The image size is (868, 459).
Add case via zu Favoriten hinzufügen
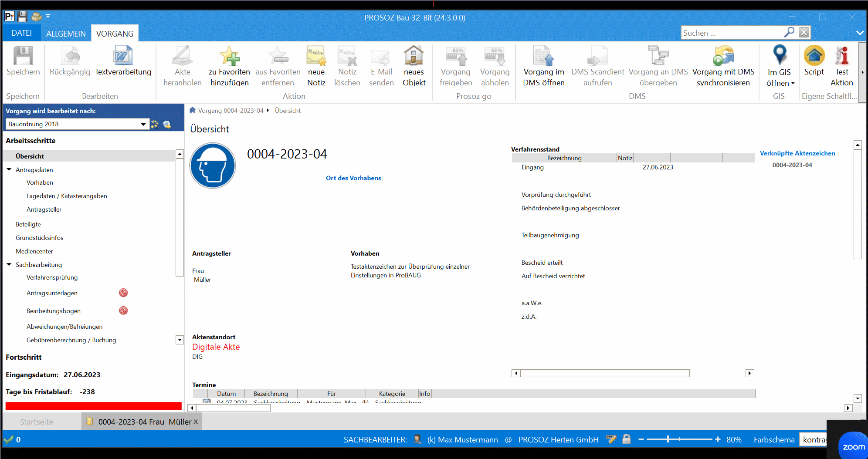pos(230,66)
